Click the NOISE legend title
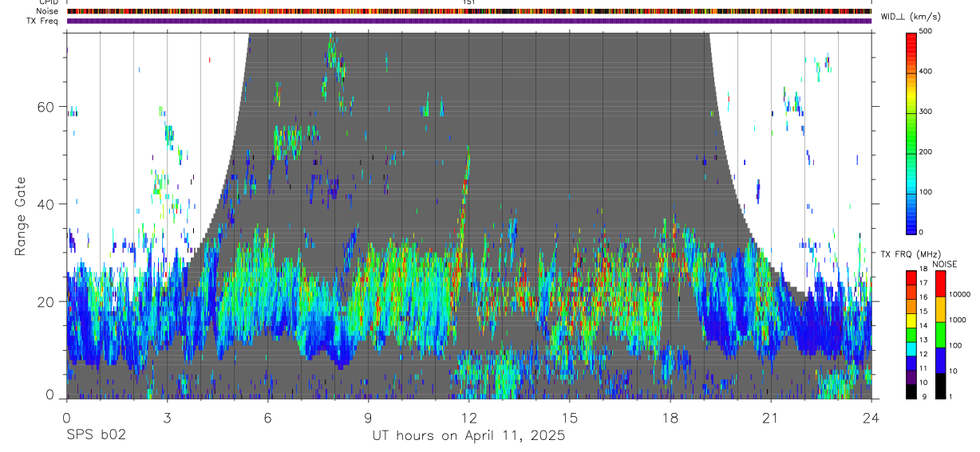 point(945,264)
